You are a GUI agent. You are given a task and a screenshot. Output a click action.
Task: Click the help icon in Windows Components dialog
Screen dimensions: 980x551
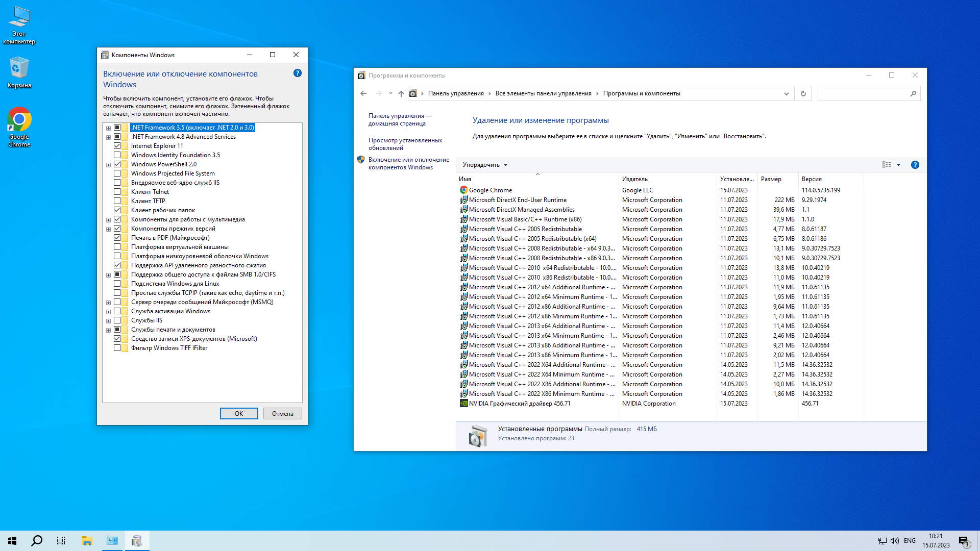point(298,73)
